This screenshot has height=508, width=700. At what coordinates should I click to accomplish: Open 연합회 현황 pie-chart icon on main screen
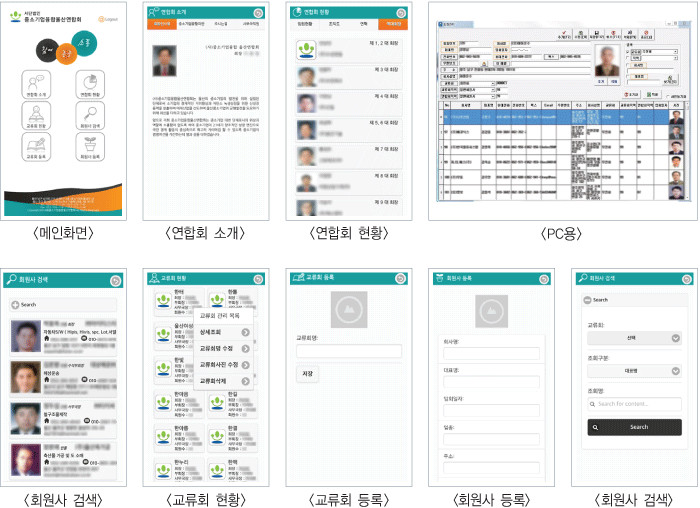[x=90, y=84]
